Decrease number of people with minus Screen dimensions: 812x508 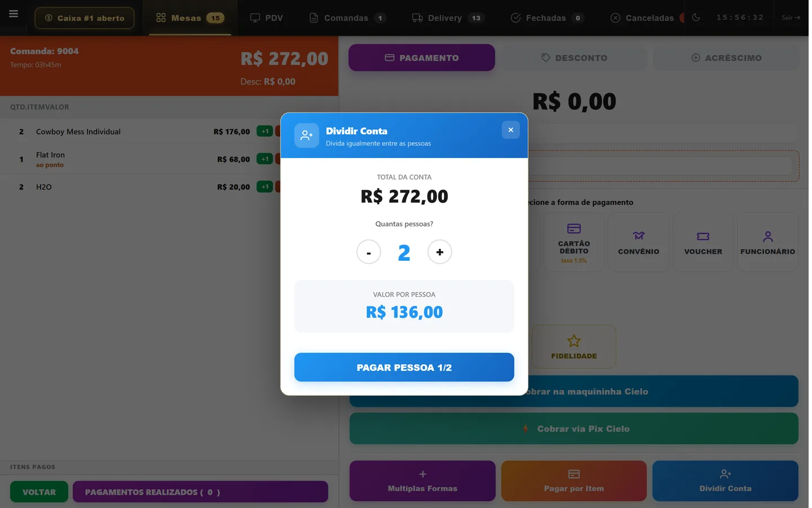point(369,252)
